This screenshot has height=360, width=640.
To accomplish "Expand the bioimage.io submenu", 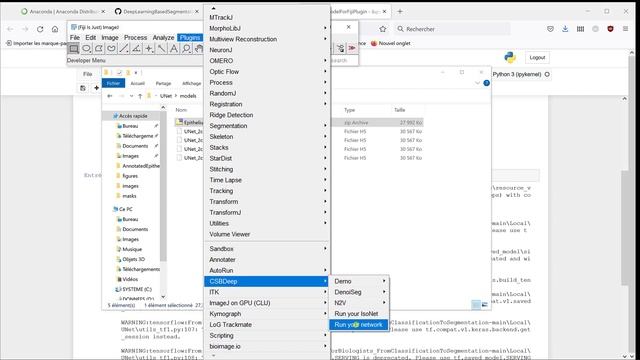I will [267, 346].
